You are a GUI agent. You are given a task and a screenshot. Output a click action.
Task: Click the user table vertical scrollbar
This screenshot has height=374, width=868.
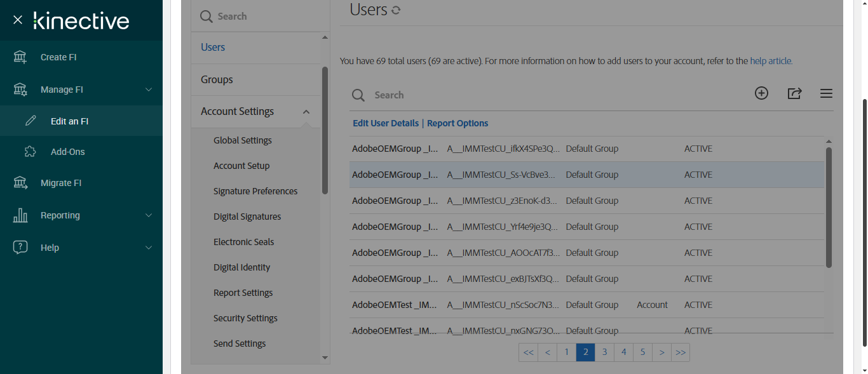click(829, 208)
